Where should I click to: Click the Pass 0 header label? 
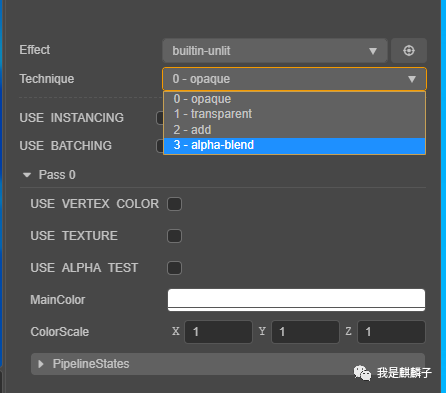click(57, 175)
